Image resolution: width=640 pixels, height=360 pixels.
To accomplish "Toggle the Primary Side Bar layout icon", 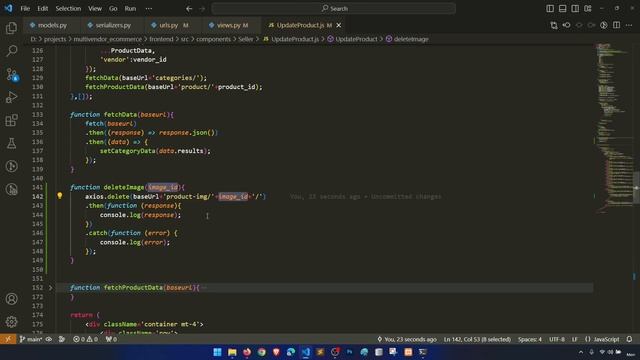I will click(550, 9).
